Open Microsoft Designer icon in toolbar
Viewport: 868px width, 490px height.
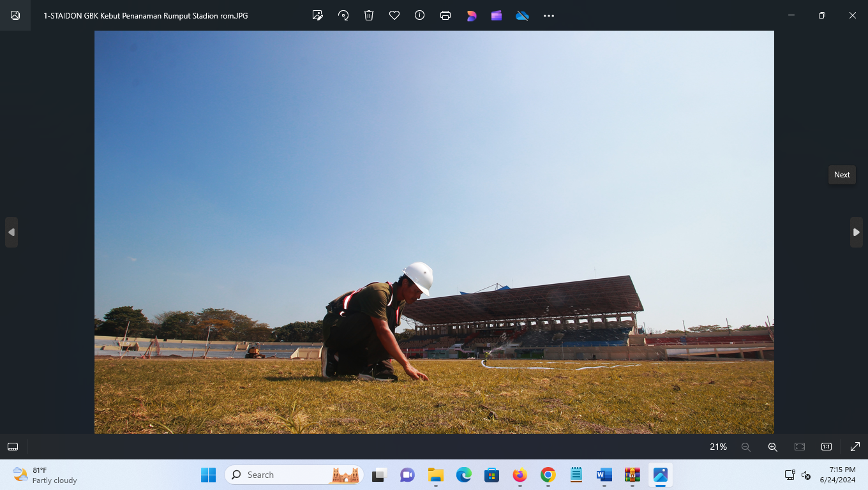pyautogui.click(x=471, y=15)
